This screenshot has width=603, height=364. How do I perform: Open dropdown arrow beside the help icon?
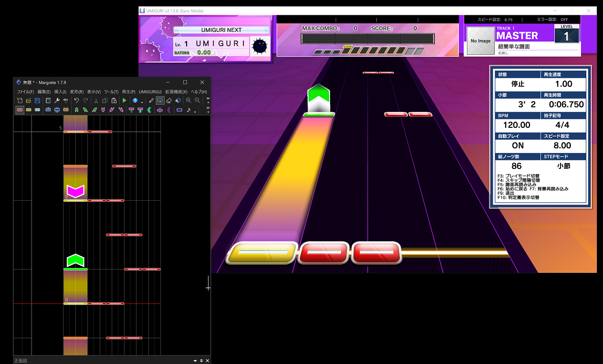(x=142, y=102)
